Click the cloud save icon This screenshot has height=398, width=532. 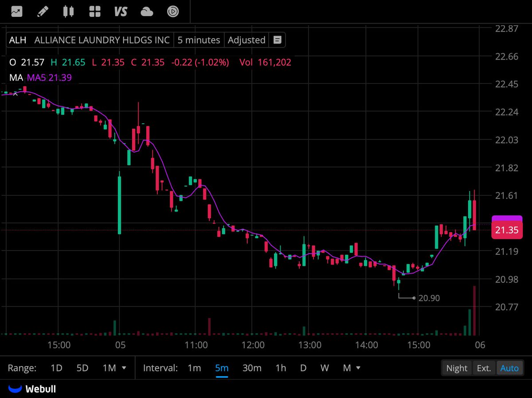(147, 12)
